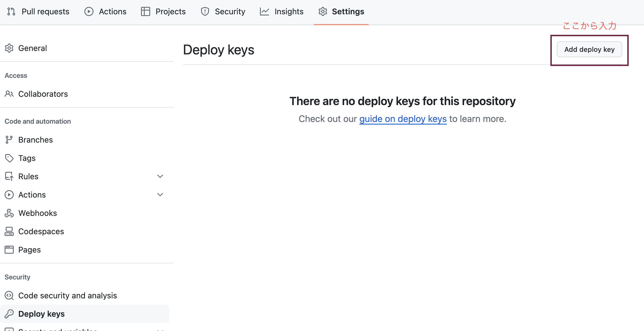The width and height of the screenshot is (644, 331).
Task: Click the Webhooks icon in sidebar
Action: pos(9,213)
